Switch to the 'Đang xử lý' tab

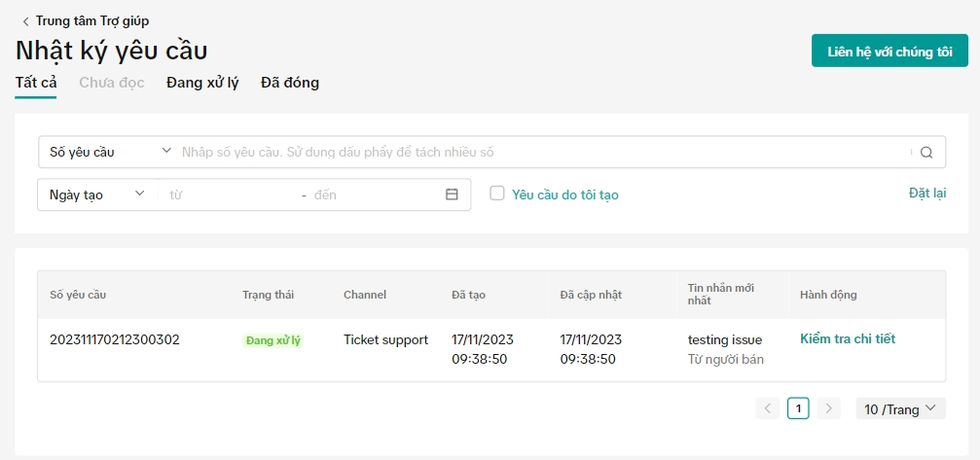(202, 83)
